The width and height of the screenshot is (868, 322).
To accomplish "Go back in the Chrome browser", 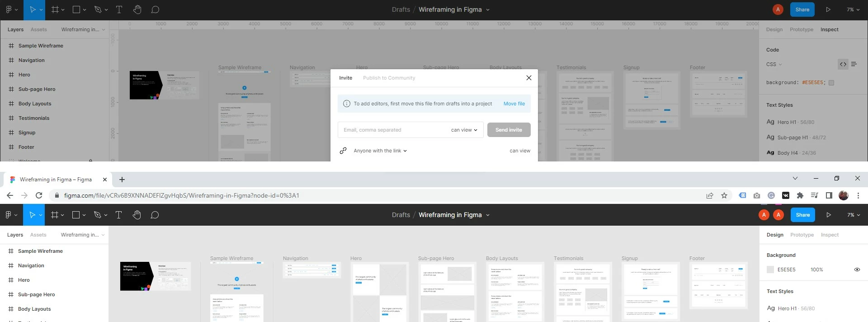I will (x=10, y=195).
